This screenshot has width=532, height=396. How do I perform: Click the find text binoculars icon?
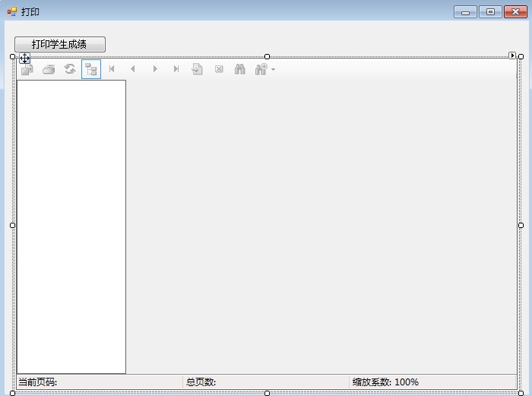[240, 69]
